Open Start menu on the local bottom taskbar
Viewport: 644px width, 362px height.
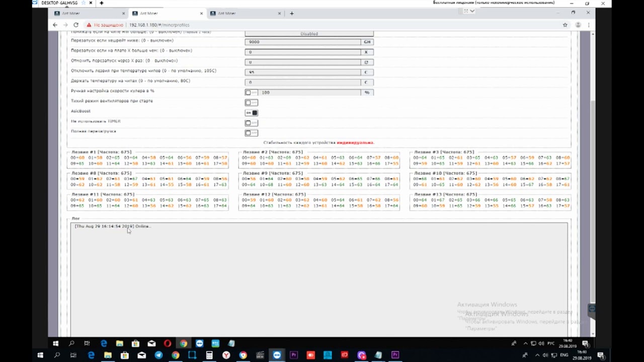40,355
